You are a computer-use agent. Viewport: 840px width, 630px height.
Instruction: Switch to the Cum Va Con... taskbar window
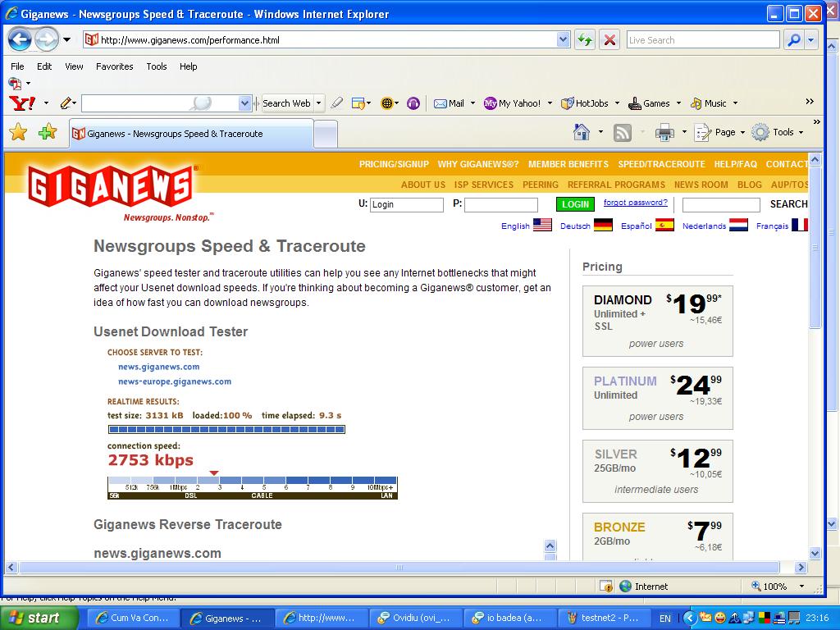click(x=132, y=618)
